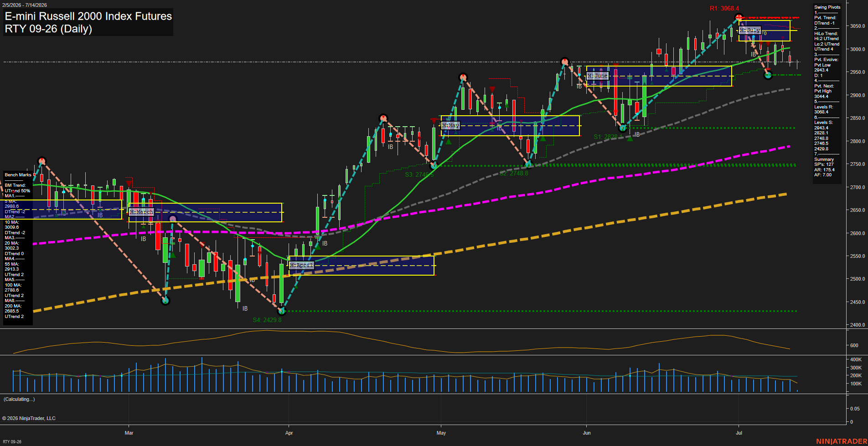
Task: Click the swing low pivot circle at S4
Action: (x=282, y=311)
